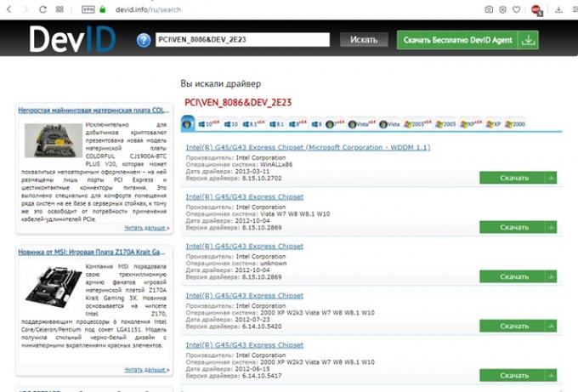
Task: Click the green padlock security icon
Action: coord(103,9)
